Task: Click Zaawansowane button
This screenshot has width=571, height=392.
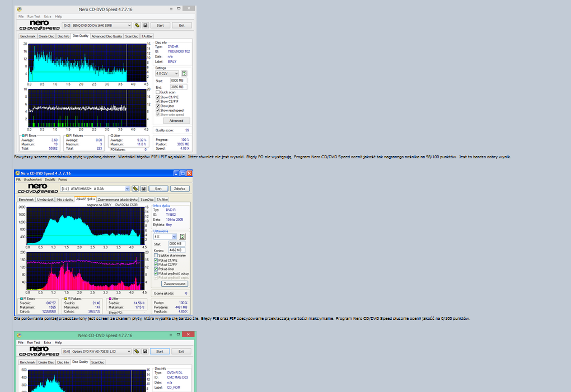Action: click(x=175, y=284)
